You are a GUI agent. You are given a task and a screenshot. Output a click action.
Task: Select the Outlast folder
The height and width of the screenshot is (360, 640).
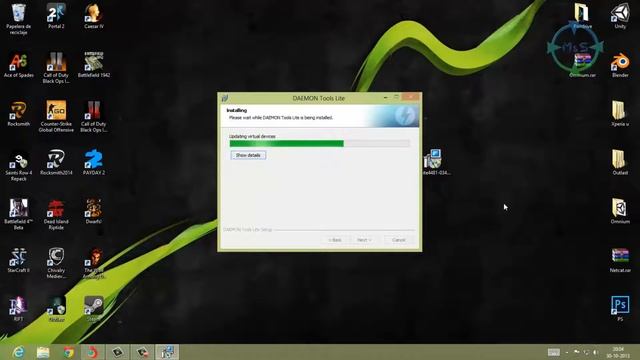click(620, 163)
